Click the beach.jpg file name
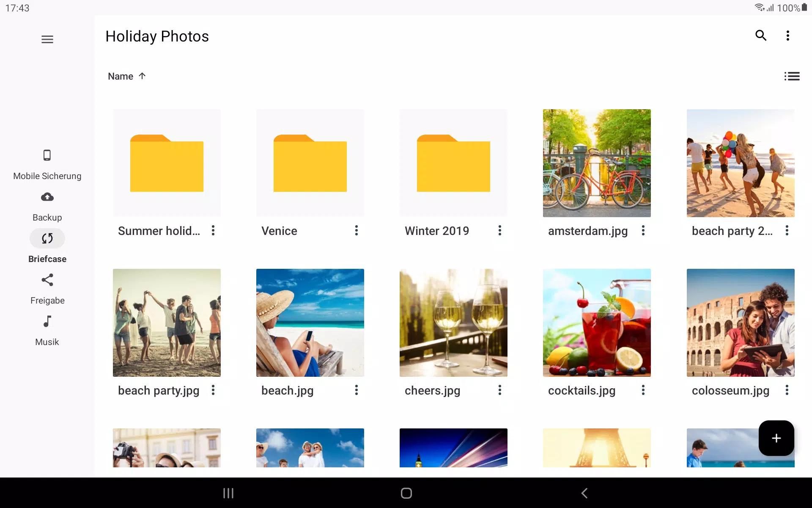Image resolution: width=812 pixels, height=508 pixels. [x=287, y=390]
